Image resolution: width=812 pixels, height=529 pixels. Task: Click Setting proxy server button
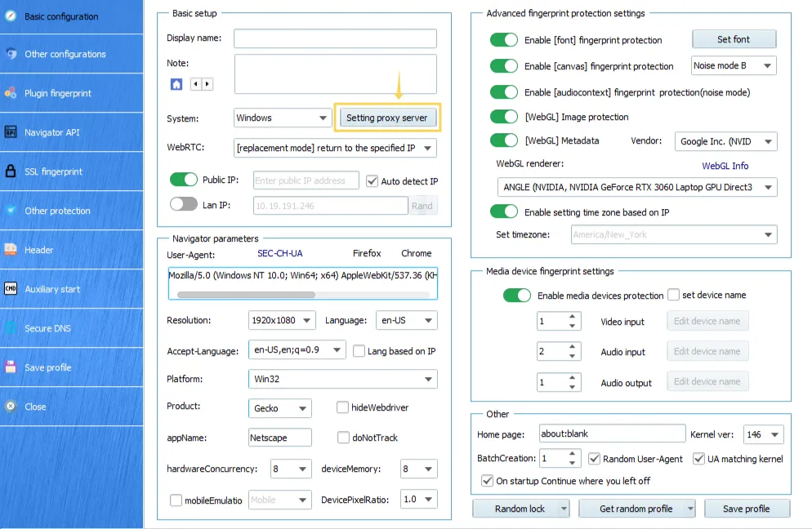(387, 118)
